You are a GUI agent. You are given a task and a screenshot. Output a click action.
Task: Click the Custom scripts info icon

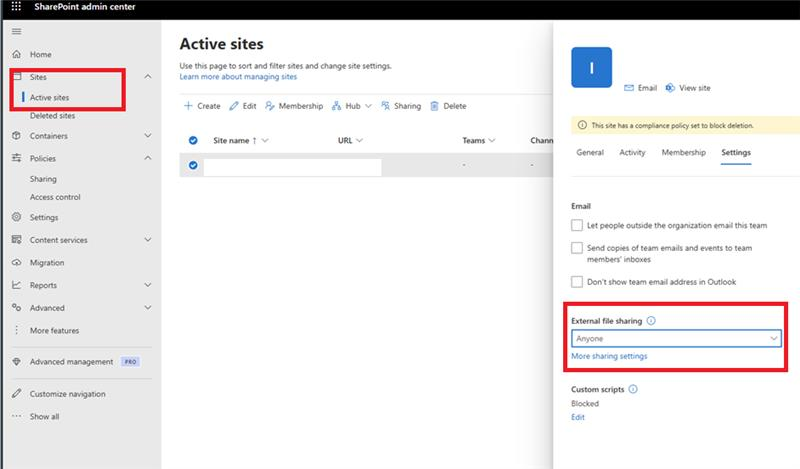point(633,389)
